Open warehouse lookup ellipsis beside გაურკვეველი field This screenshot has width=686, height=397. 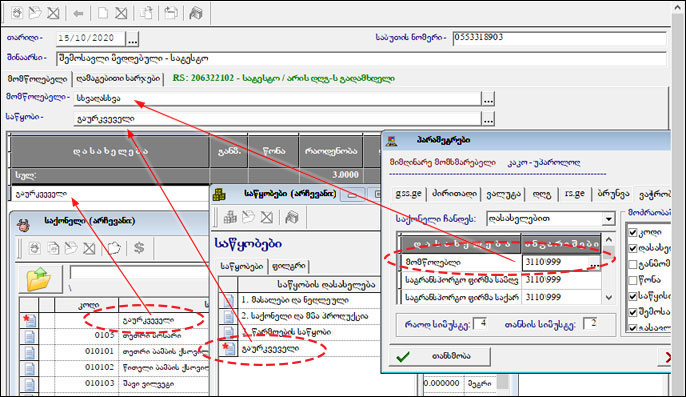pos(488,119)
